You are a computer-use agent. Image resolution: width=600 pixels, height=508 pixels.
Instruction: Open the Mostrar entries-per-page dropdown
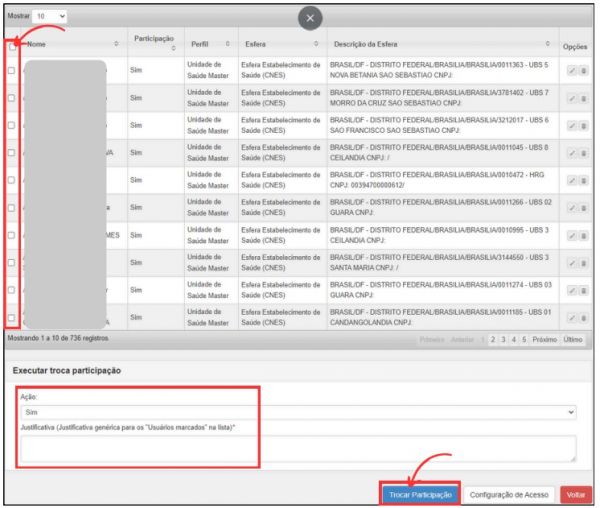(x=50, y=17)
